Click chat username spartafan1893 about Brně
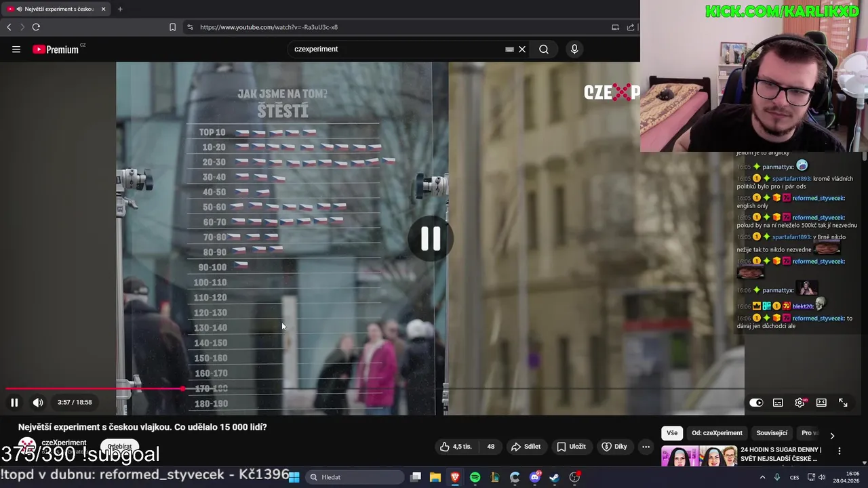Viewport: 868px width, 488px height. pyautogui.click(x=791, y=237)
